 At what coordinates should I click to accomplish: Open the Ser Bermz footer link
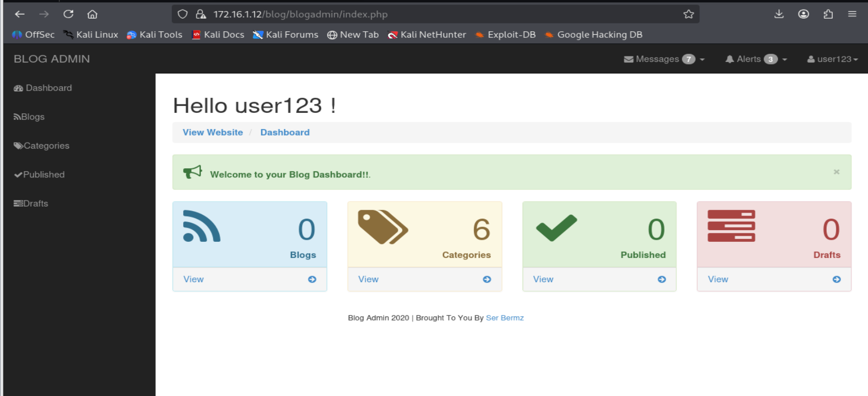click(x=504, y=317)
